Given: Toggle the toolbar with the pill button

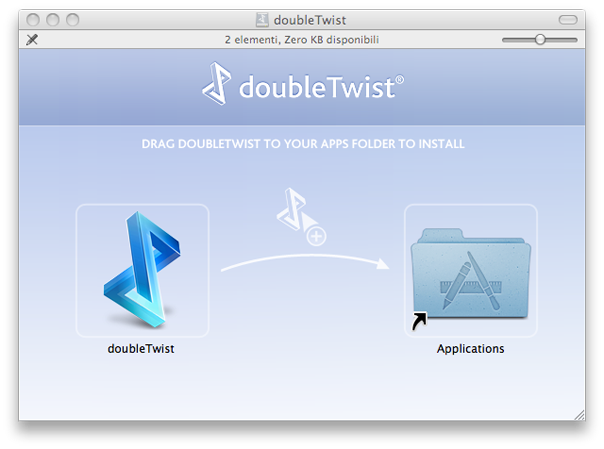Looking at the screenshot, I should [568, 20].
